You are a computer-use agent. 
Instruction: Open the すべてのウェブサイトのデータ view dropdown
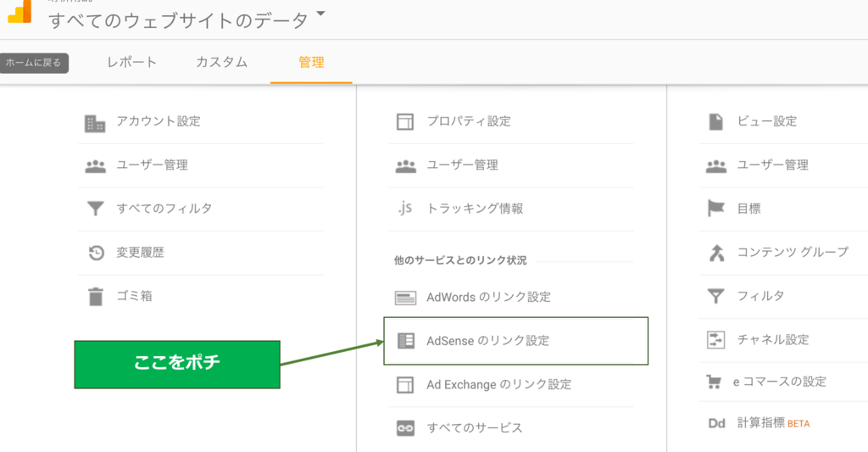tap(320, 14)
